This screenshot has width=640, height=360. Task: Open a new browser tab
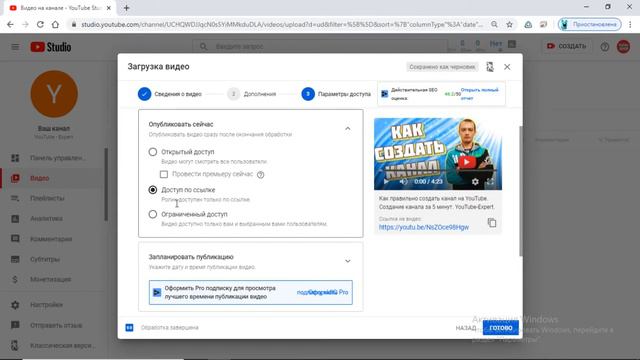coord(127,8)
